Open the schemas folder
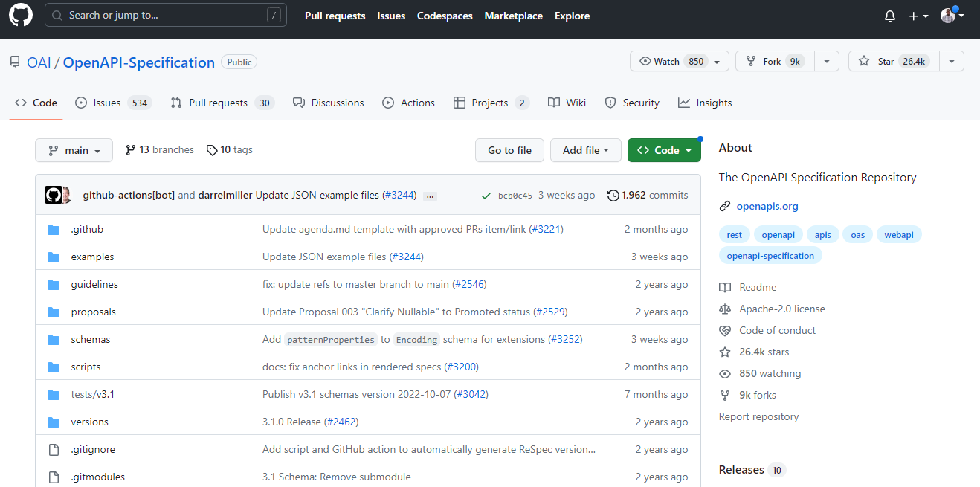The height and width of the screenshot is (487, 980). point(90,339)
